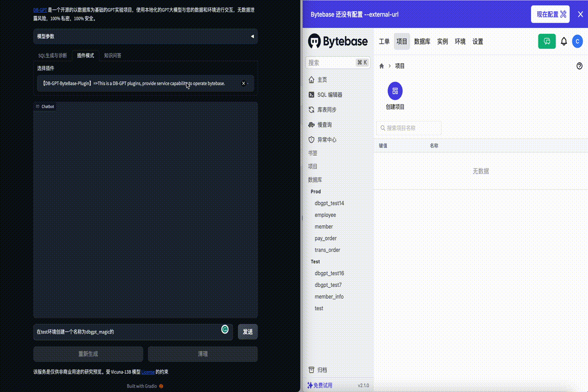The image size is (588, 392).
Task: Click the create project icon
Action: pos(395,91)
